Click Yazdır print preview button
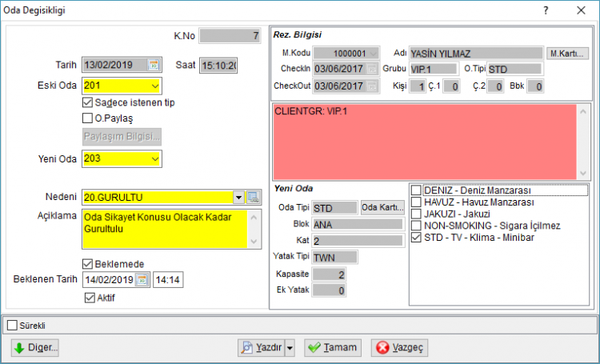The width and height of the screenshot is (600, 364). coord(262,347)
